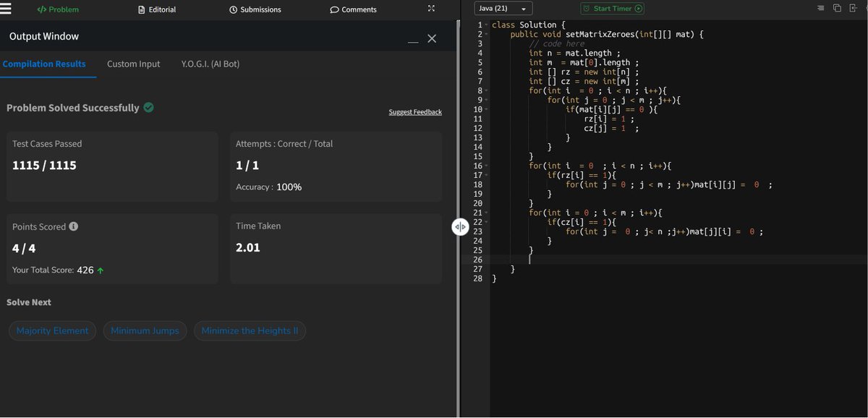Open the Comments tab
868x418 pixels.
coord(353,9)
